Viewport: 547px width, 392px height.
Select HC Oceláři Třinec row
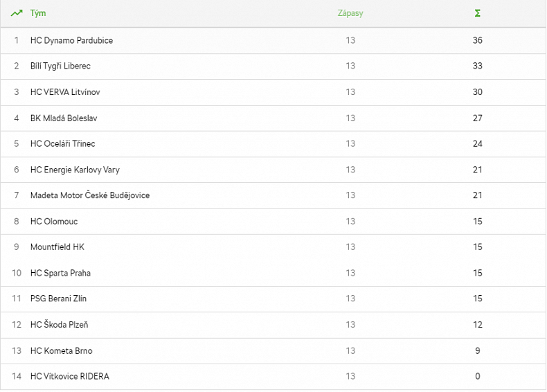coord(62,143)
